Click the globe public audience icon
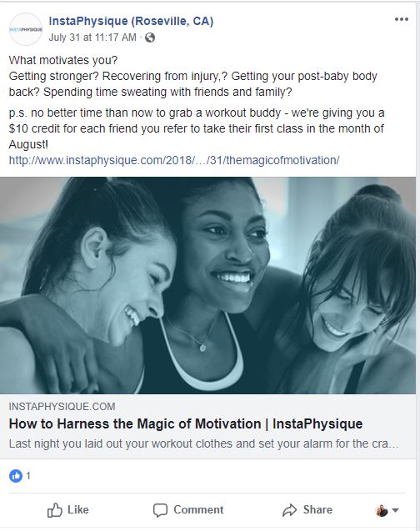420x531 pixels. click(150, 38)
